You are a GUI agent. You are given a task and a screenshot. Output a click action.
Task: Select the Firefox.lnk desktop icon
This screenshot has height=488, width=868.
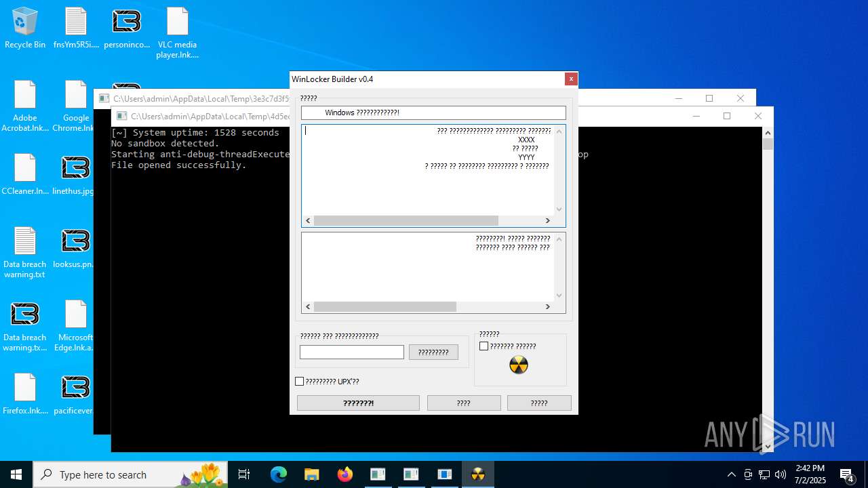click(25, 394)
